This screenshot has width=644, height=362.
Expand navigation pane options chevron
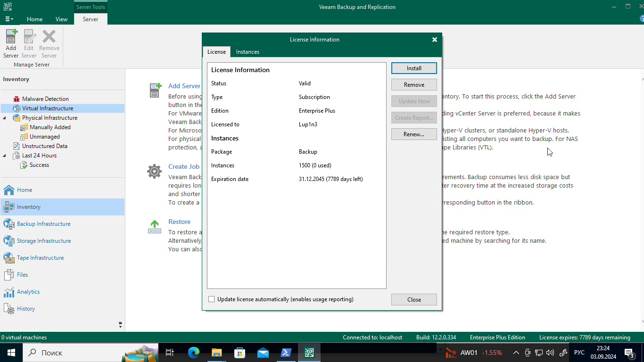click(120, 324)
